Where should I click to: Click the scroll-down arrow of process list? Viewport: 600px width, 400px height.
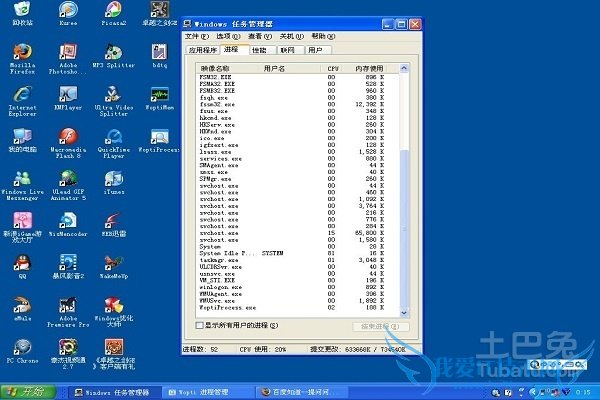[405, 310]
